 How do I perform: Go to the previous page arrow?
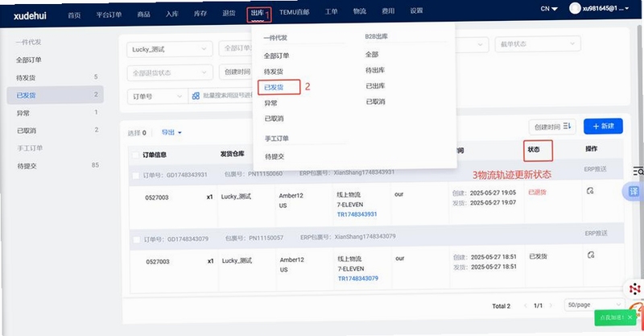click(526, 305)
